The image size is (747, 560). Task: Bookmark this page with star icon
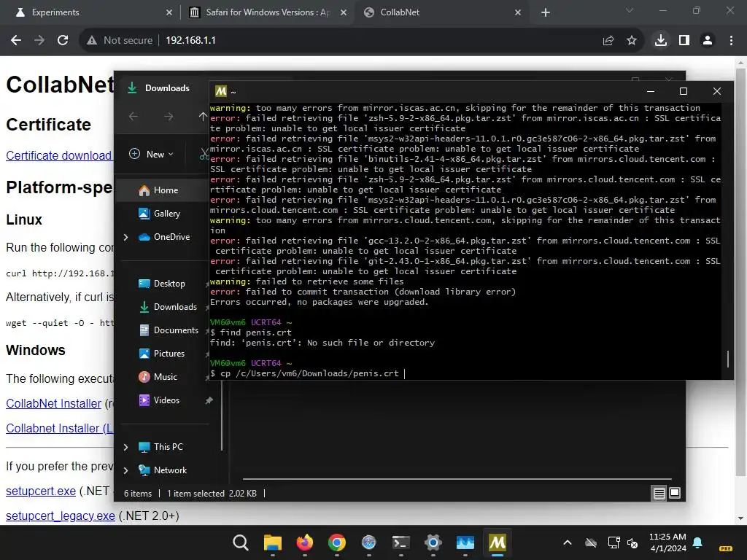(632, 41)
